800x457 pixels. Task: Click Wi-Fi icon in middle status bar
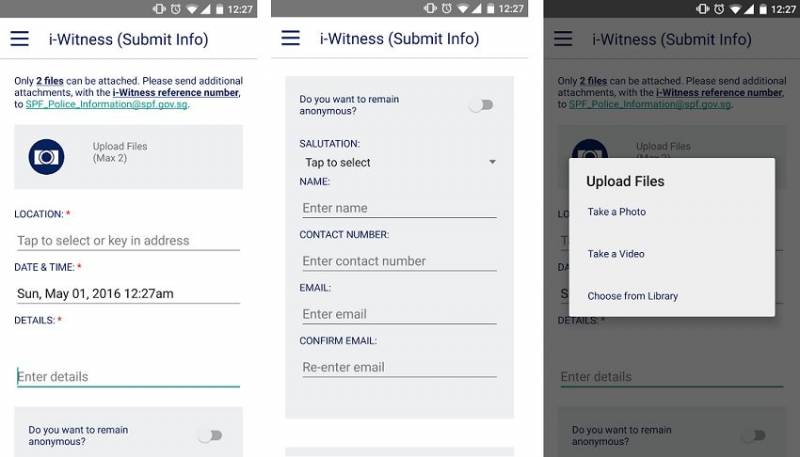(x=463, y=8)
